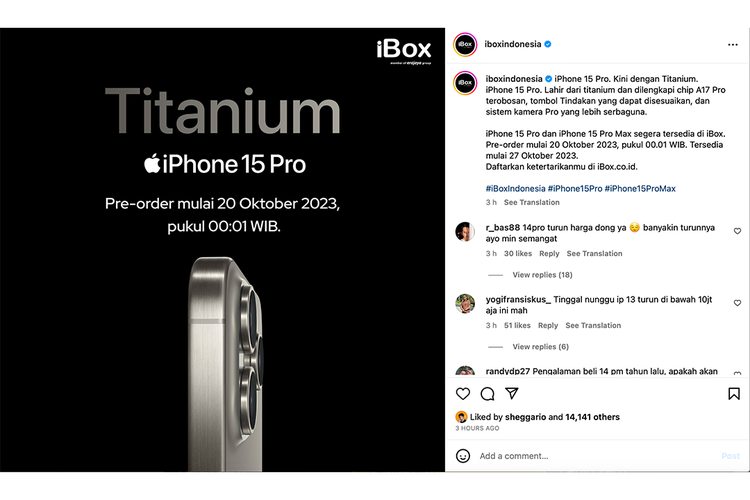
Task: Like r_bas88's comment with the heart
Action: point(737,231)
